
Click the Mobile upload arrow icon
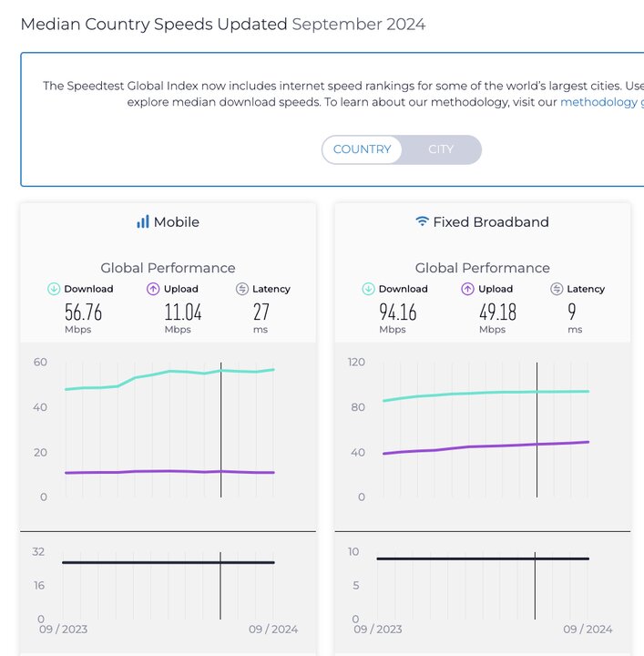tap(153, 289)
